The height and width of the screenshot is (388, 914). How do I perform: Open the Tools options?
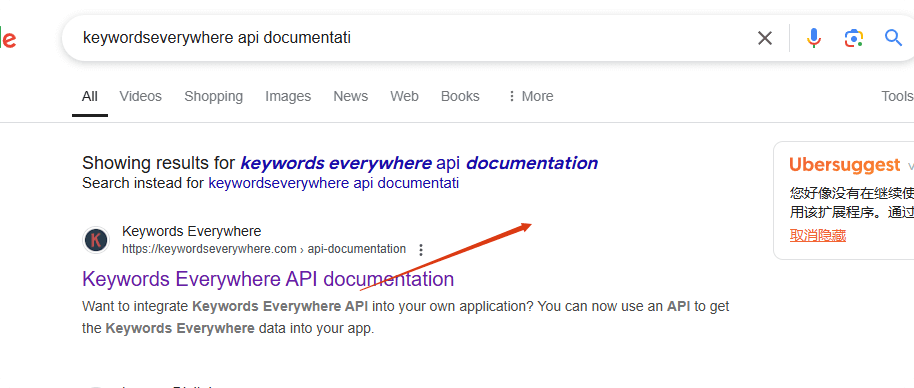[897, 96]
